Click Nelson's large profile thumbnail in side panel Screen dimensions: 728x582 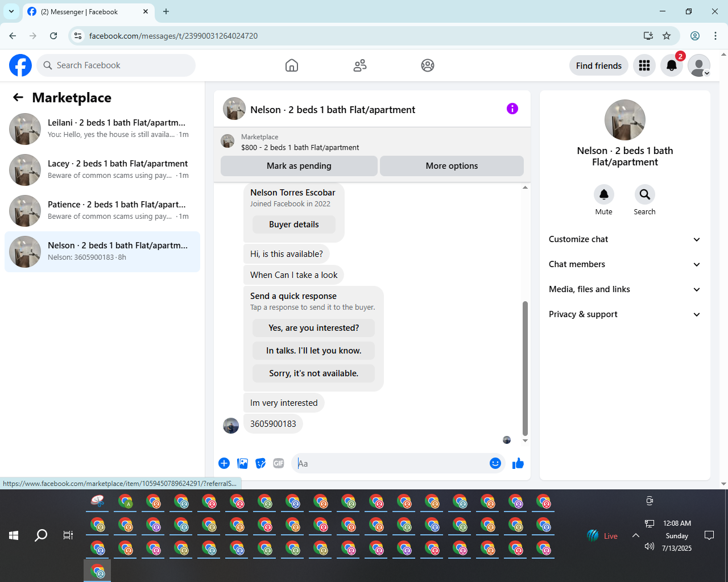click(x=625, y=120)
